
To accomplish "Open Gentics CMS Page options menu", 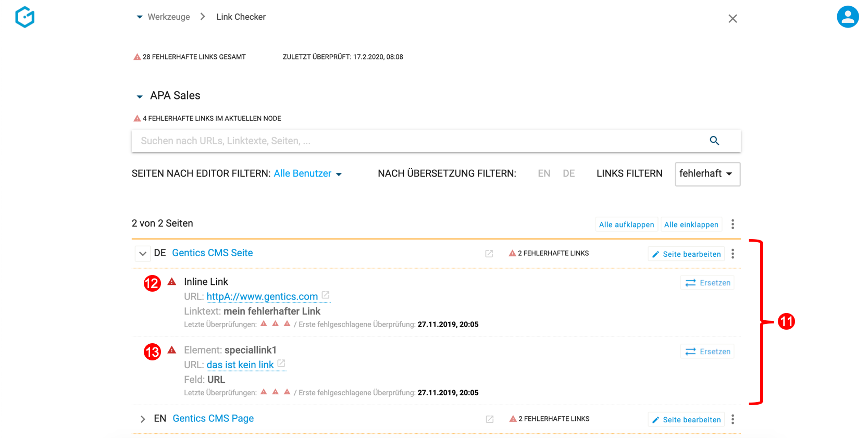I will 733,419.
